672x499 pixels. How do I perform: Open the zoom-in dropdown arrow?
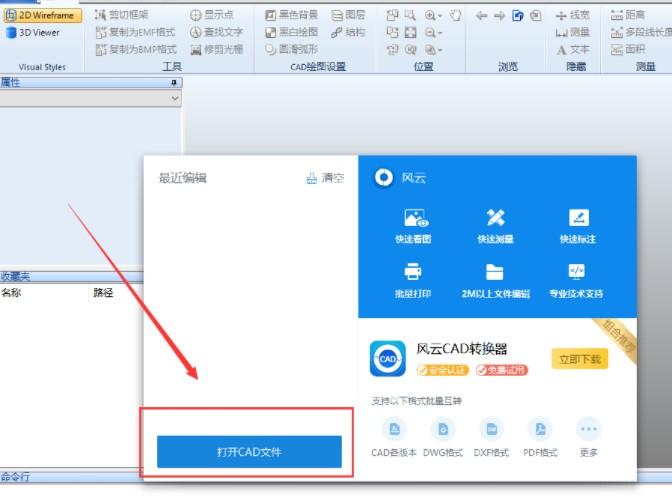click(440, 16)
